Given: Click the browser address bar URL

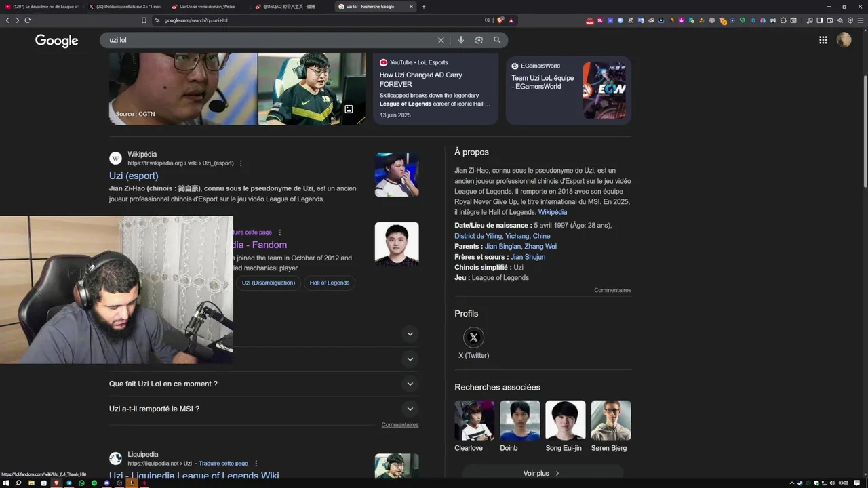Looking at the screenshot, I should [x=196, y=20].
